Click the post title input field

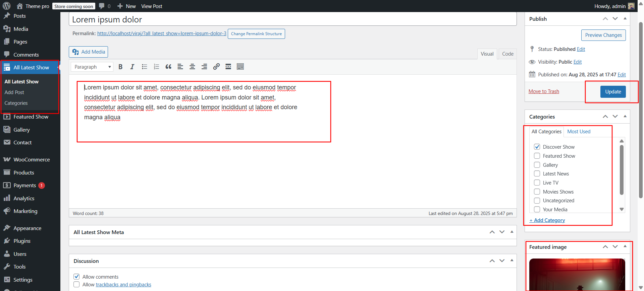tap(292, 19)
